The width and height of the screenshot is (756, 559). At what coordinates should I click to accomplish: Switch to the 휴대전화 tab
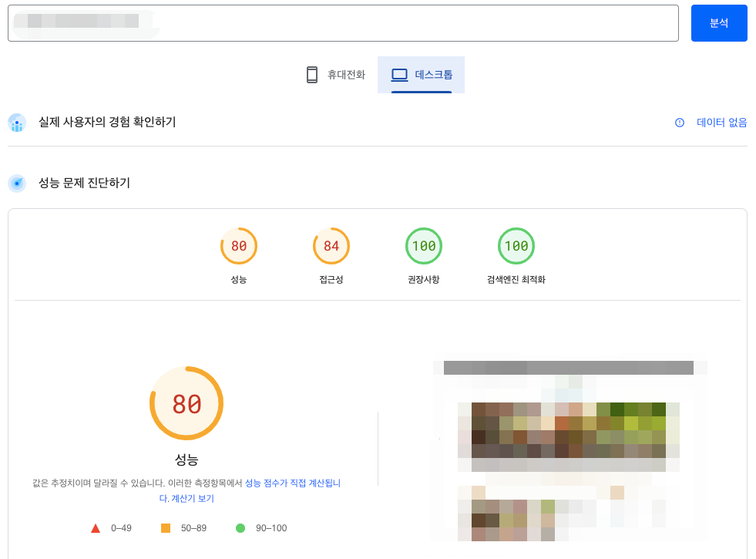pyautogui.click(x=335, y=74)
